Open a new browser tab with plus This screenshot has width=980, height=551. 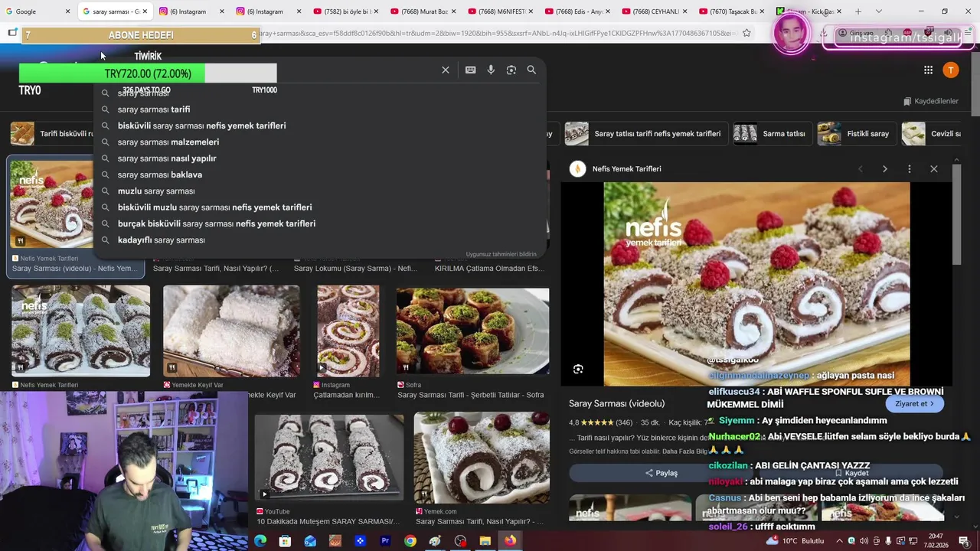[x=857, y=11]
